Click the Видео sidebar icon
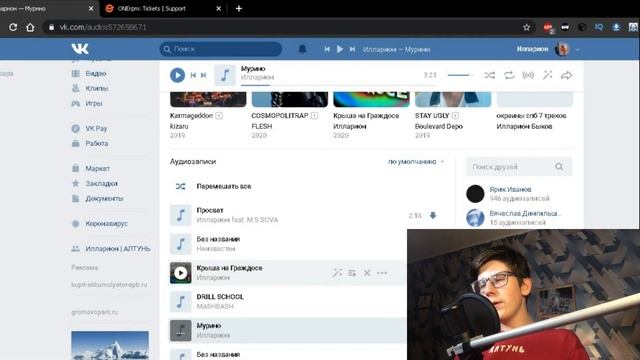This screenshot has height=360, width=640. tap(76, 73)
